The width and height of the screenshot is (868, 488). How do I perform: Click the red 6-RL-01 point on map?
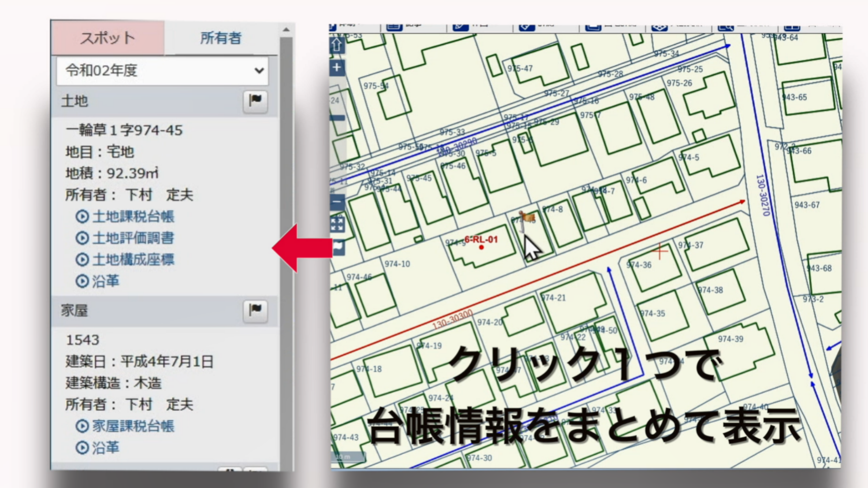481,247
